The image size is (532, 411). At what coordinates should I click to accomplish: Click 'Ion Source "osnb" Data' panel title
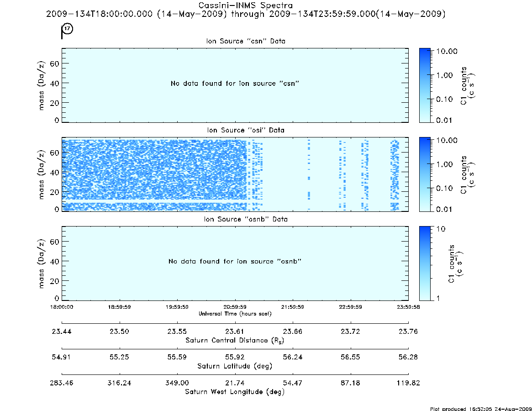(x=246, y=219)
